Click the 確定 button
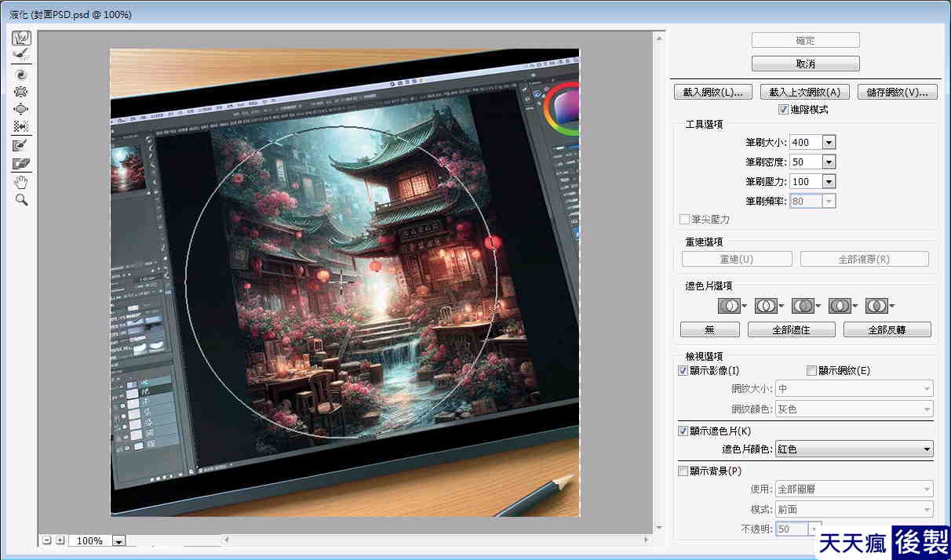Screen dimensions: 951x560 pos(805,40)
